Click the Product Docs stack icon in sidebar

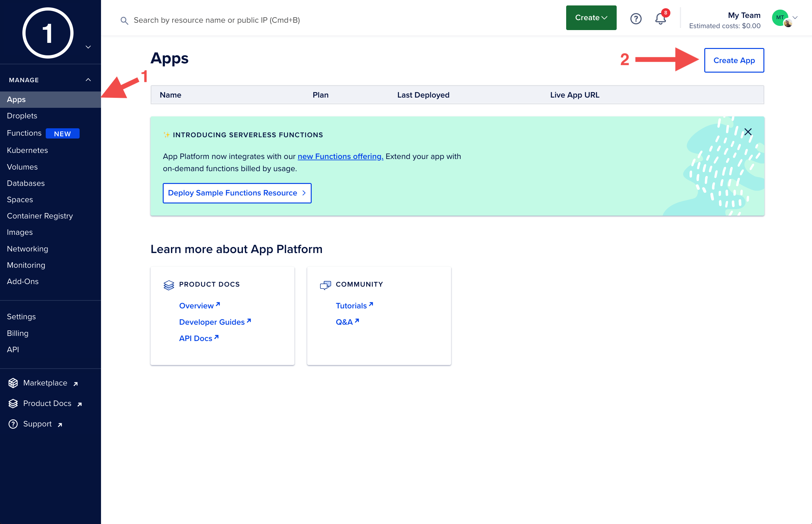[13, 403]
